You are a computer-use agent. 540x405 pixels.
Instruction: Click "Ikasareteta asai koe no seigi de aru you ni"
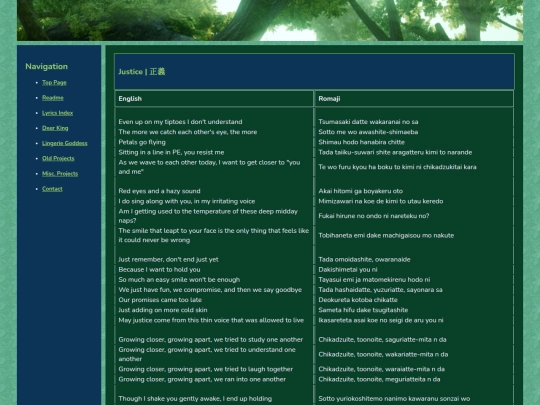tap(381, 320)
